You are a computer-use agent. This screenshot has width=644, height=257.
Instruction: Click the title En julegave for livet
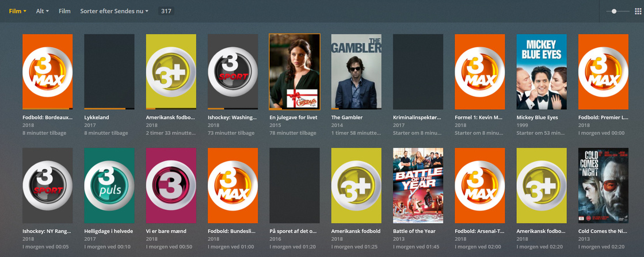pyautogui.click(x=293, y=117)
